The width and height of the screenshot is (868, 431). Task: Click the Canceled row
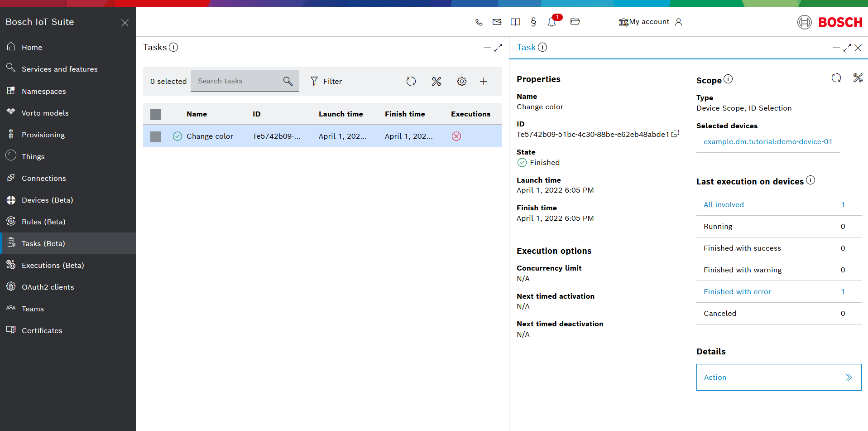[x=779, y=314]
